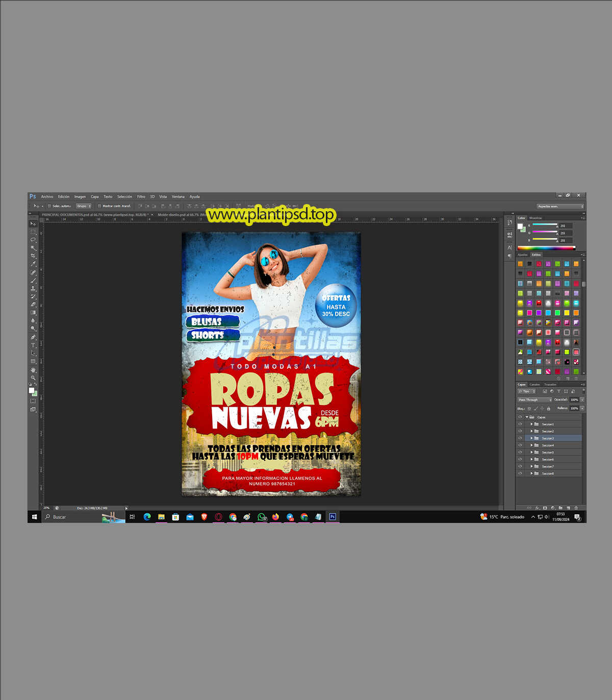Hide the Seccion3 layer group
This screenshot has width=612, height=700.
pos(520,438)
